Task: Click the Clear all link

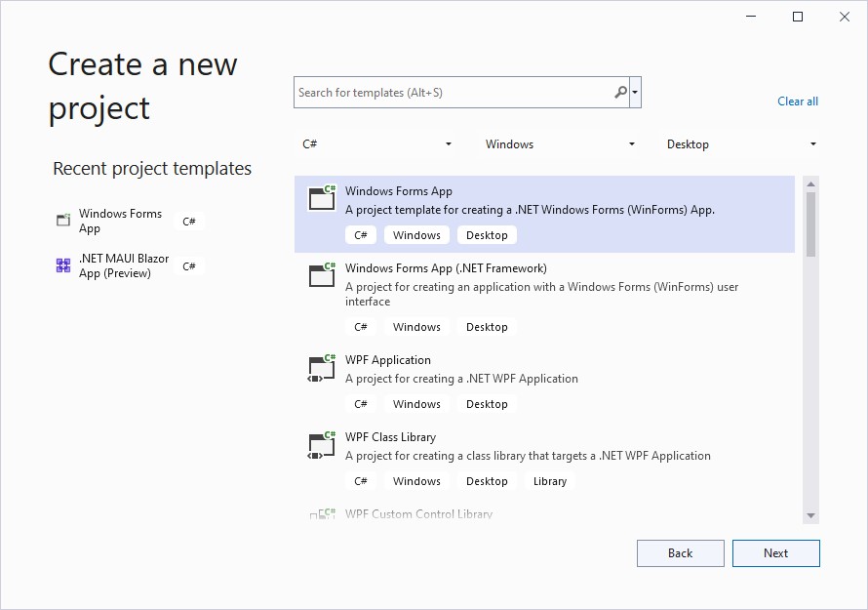Action: pos(797,102)
